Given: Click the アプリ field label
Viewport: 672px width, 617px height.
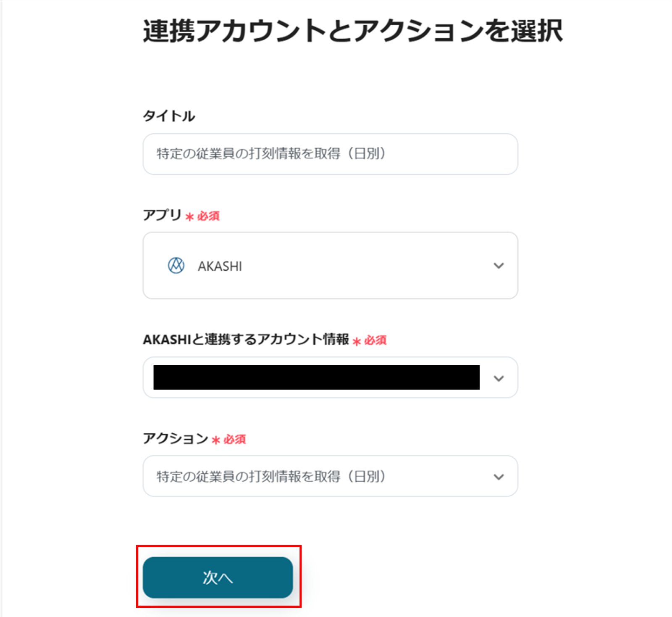Looking at the screenshot, I should coord(162,215).
